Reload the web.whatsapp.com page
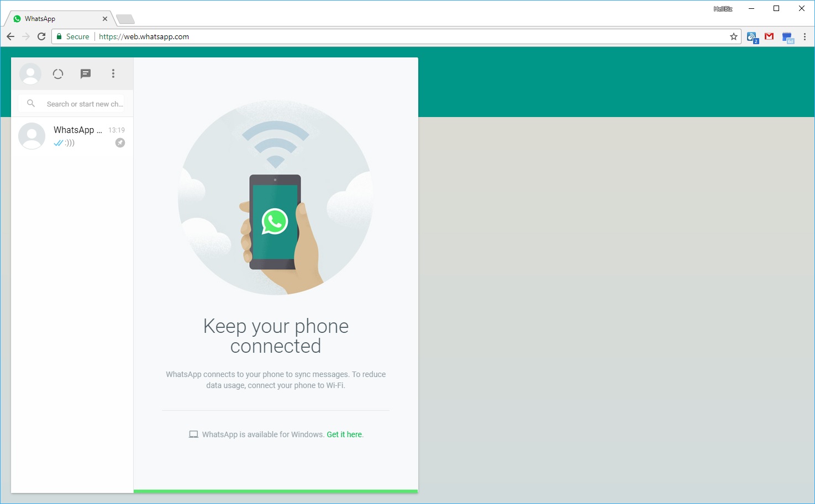The width and height of the screenshot is (815, 504). (x=41, y=36)
